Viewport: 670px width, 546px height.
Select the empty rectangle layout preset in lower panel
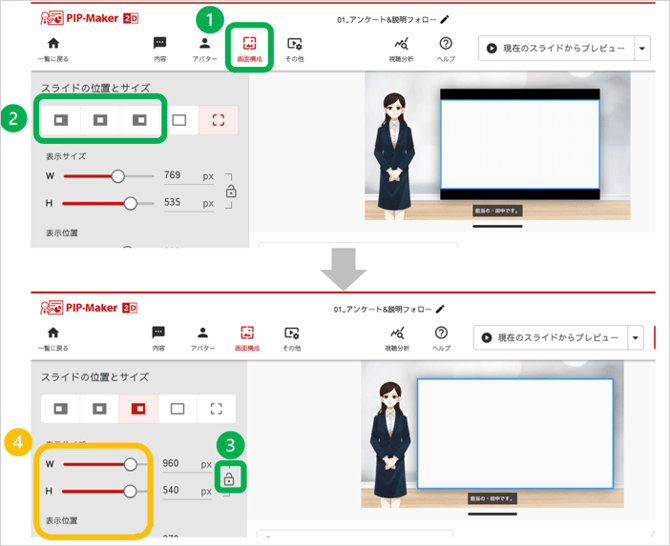(177, 408)
